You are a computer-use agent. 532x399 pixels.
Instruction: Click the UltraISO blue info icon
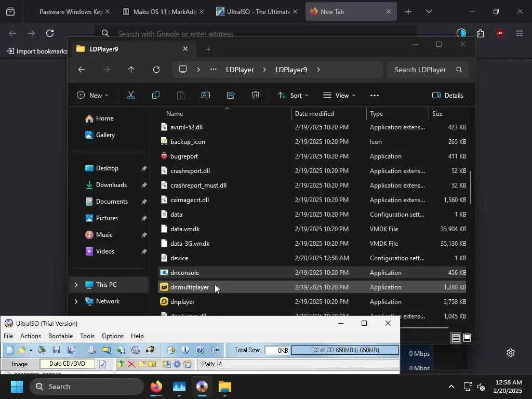pyautogui.click(x=185, y=350)
